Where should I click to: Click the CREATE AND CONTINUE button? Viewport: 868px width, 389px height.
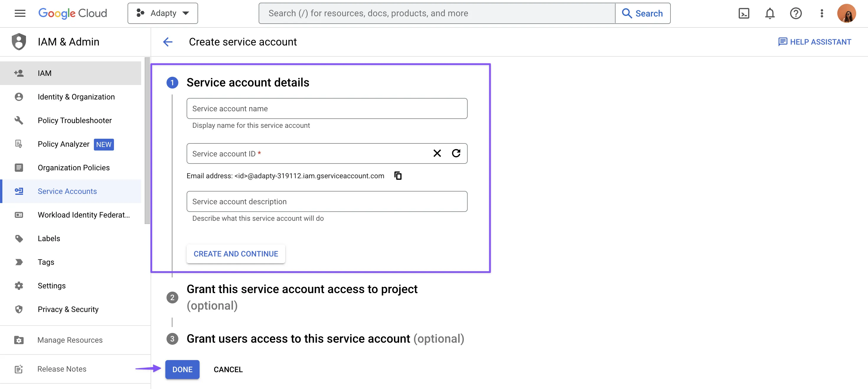236,254
